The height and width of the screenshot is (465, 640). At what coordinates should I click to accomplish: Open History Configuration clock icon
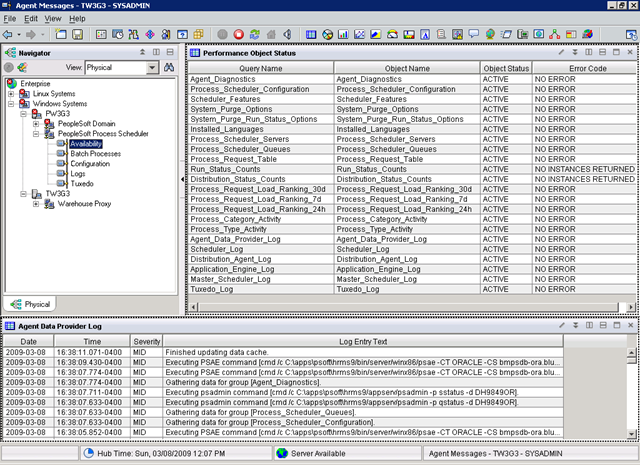pos(118,35)
